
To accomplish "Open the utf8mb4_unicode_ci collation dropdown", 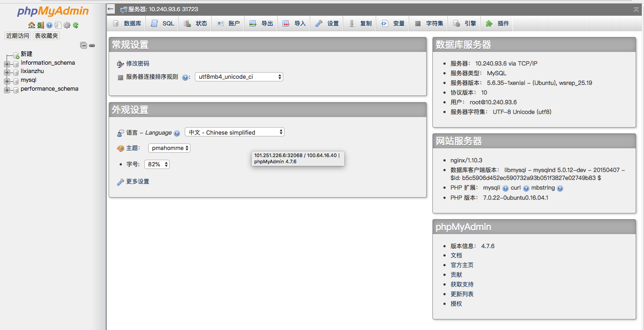I will pyautogui.click(x=239, y=77).
